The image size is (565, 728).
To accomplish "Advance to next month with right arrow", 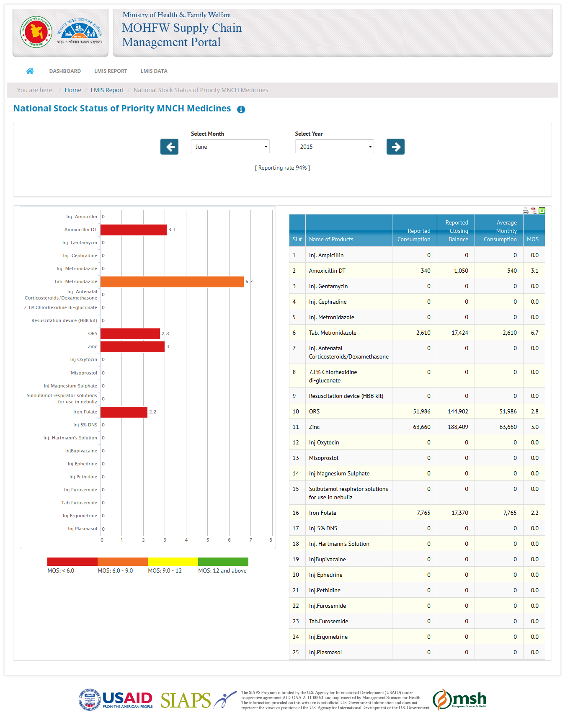I will (x=395, y=147).
